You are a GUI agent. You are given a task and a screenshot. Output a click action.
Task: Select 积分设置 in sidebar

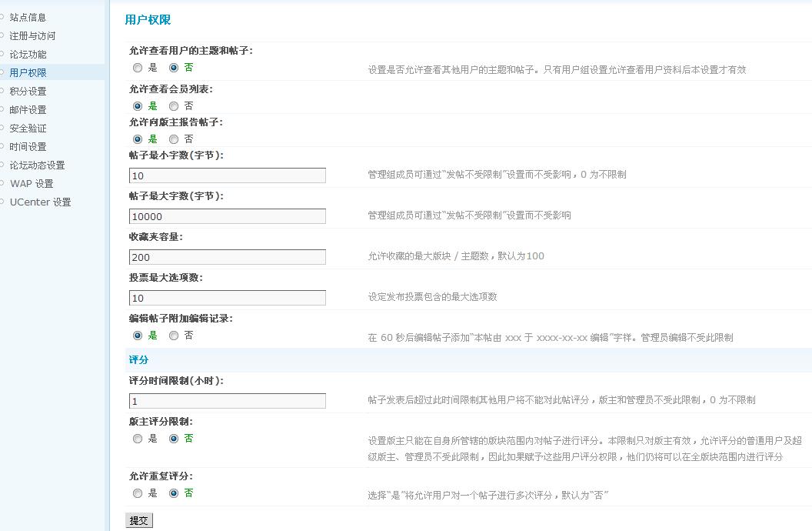point(28,91)
